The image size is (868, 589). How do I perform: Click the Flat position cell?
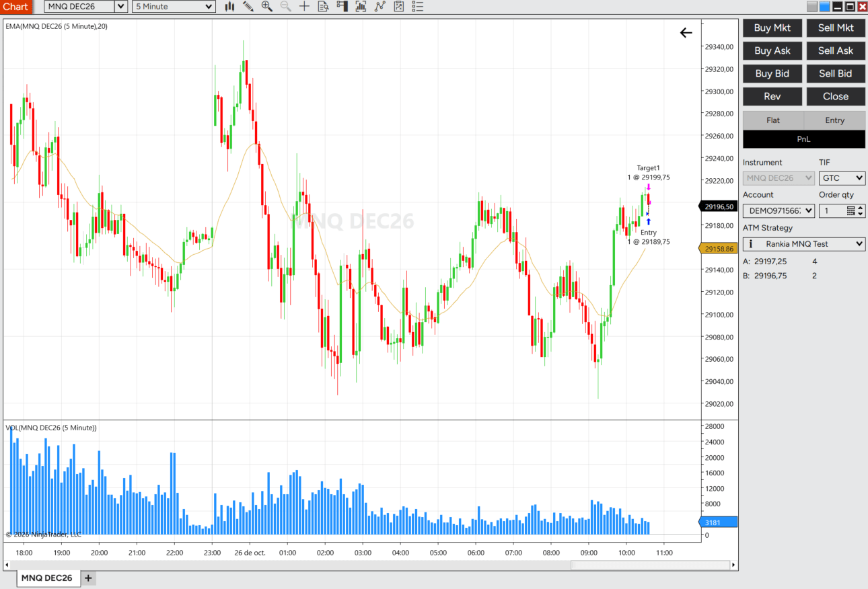click(x=773, y=120)
